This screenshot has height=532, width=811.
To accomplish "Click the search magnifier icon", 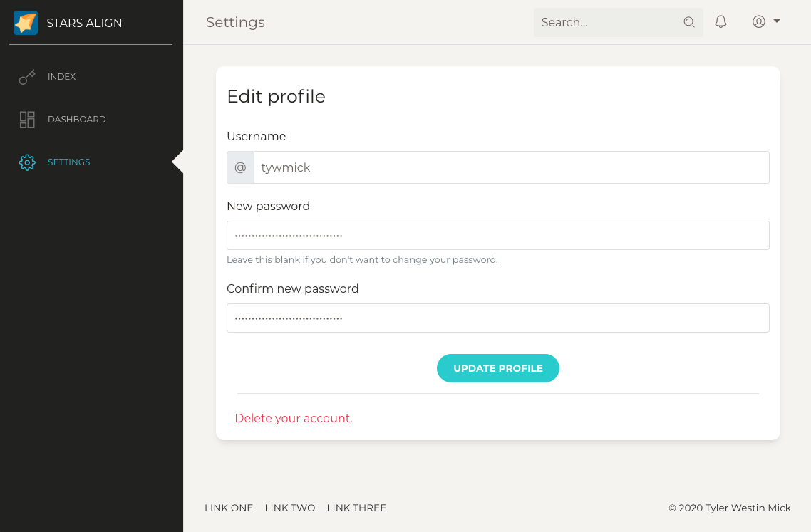I will click(688, 22).
